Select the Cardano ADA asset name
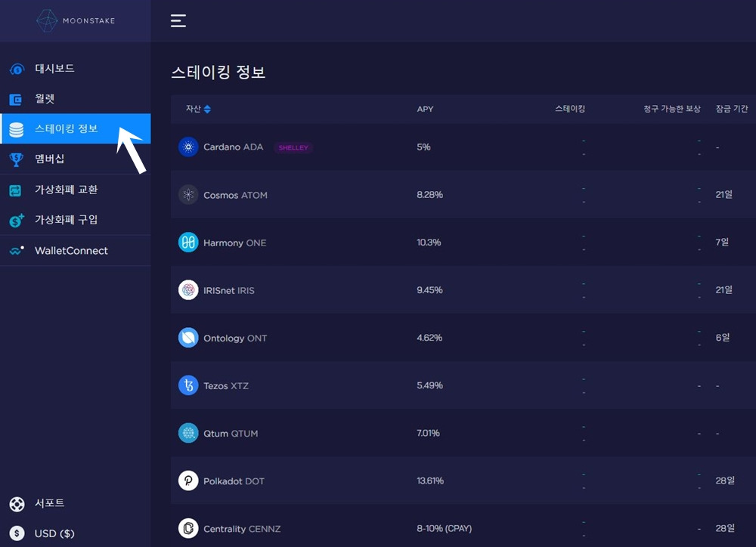The image size is (756, 547). click(234, 147)
